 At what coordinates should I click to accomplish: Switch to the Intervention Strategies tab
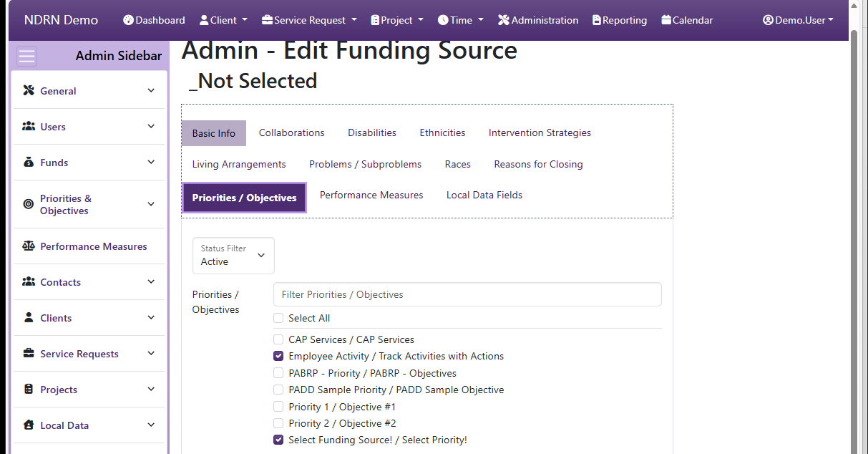[x=540, y=132]
